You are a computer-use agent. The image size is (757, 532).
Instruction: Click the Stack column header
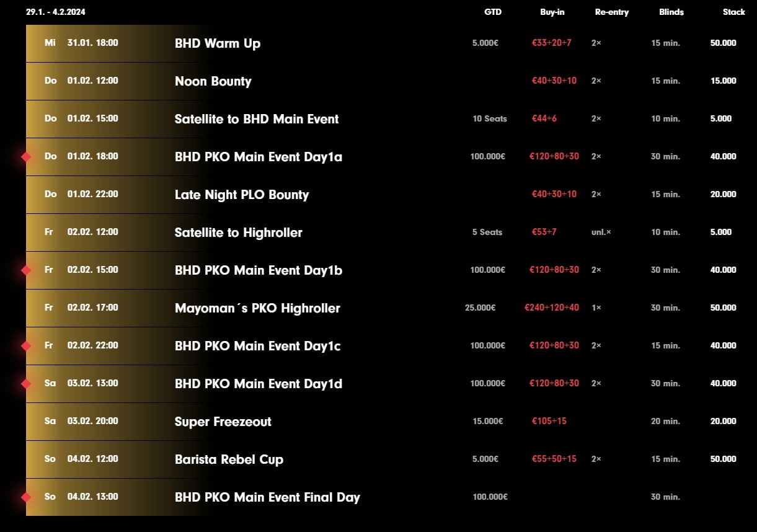pos(734,12)
